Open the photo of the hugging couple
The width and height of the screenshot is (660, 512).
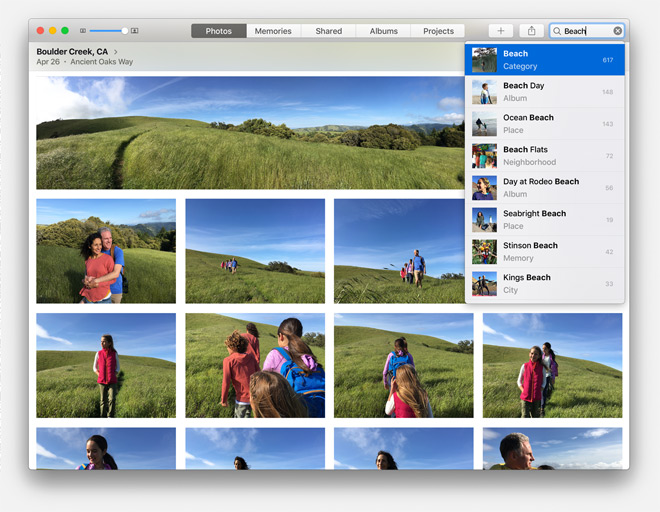point(106,251)
